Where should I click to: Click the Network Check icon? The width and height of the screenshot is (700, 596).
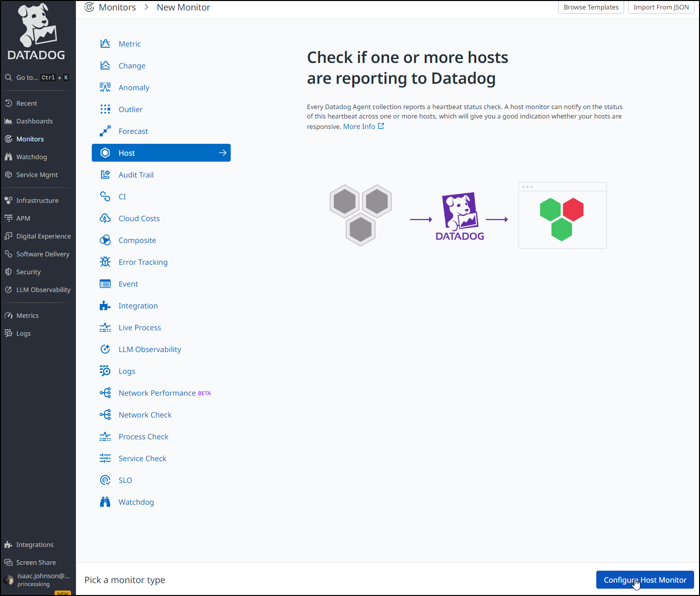(105, 415)
